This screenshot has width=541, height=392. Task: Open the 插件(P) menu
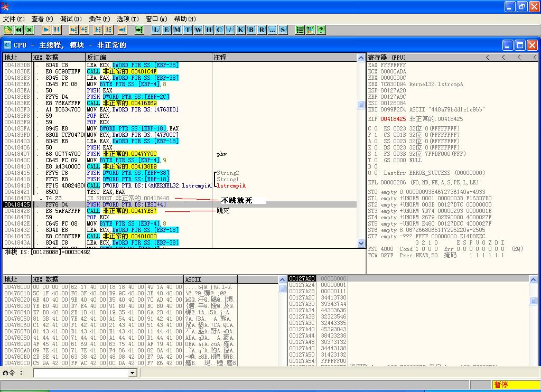tap(99, 19)
